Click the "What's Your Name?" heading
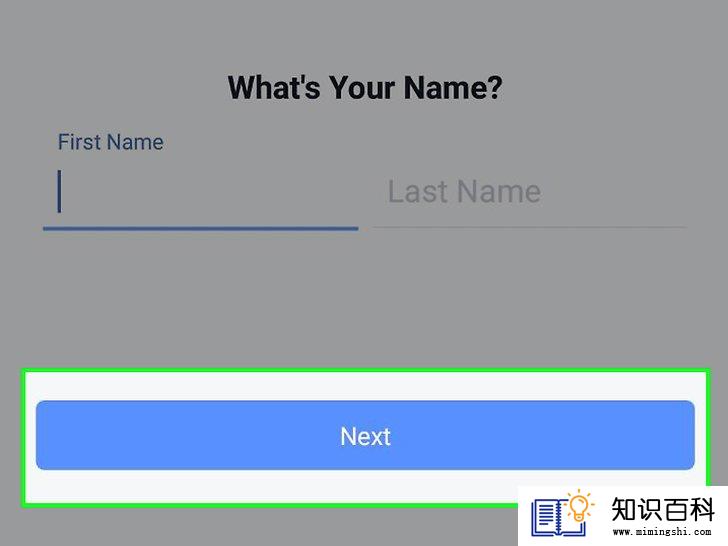 [365, 87]
